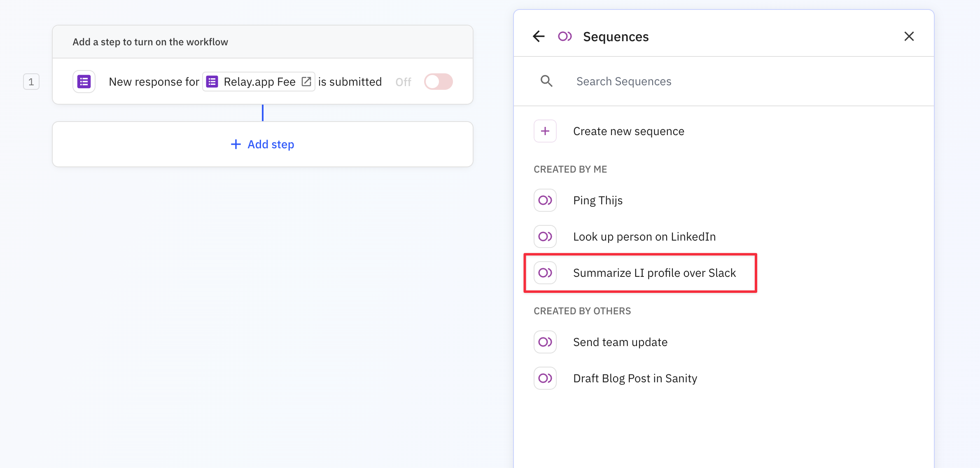Viewport: 980px width, 468px height.
Task: Open the Google Forms trigger icon
Action: [x=84, y=81]
